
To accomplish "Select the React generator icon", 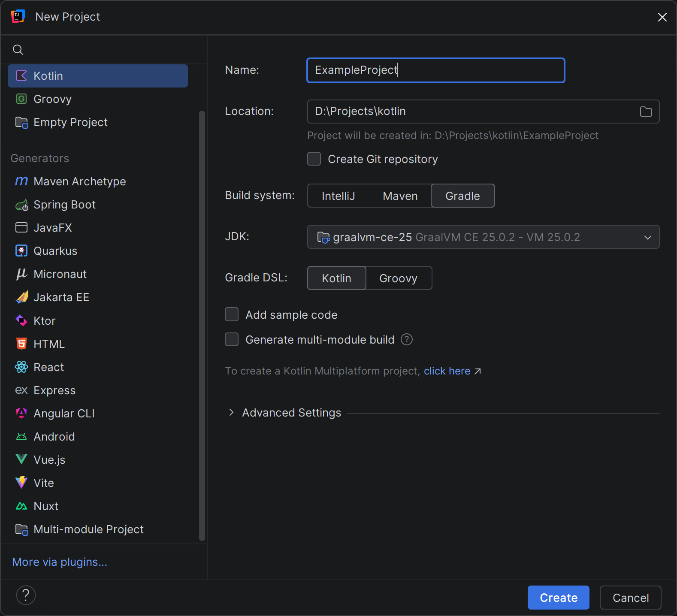I will tap(21, 367).
